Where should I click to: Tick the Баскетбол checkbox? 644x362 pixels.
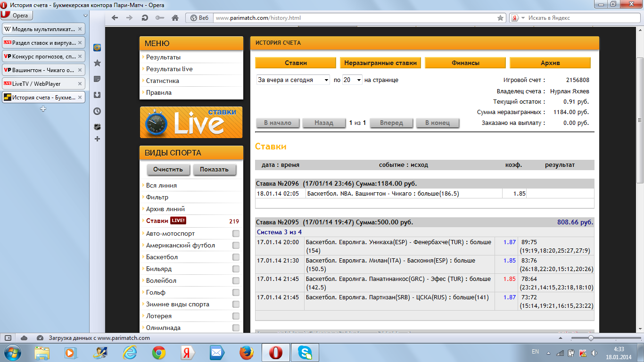[x=236, y=257]
